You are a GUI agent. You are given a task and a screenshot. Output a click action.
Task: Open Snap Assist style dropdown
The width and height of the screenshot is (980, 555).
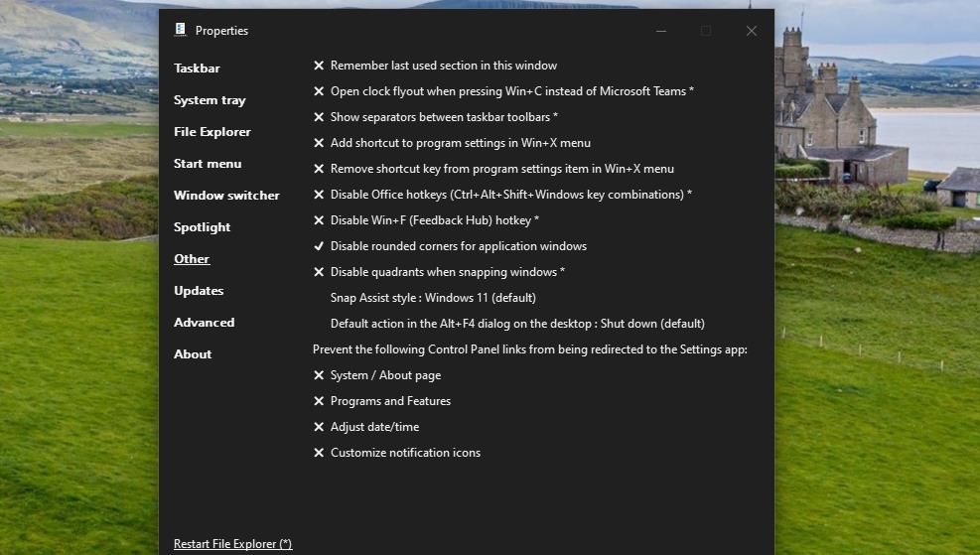coord(433,298)
